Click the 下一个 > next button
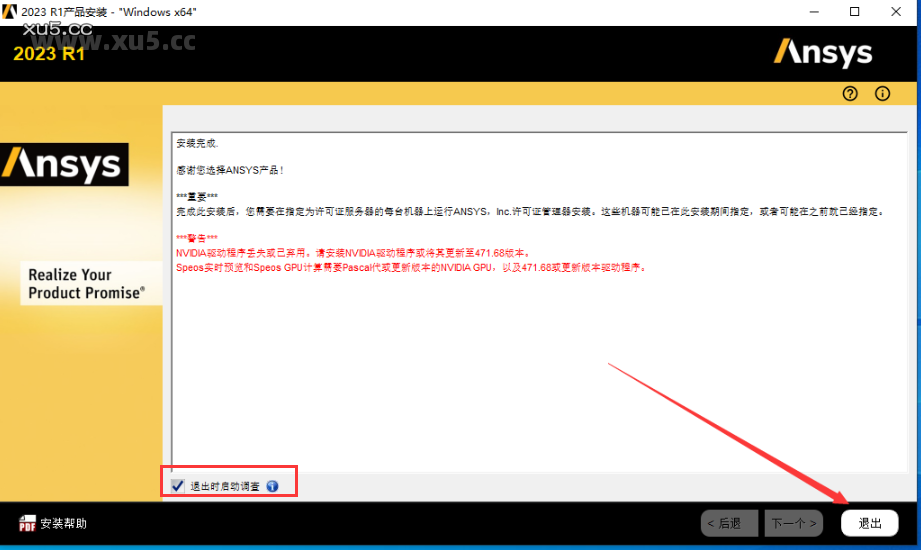The image size is (921, 550). tap(794, 523)
